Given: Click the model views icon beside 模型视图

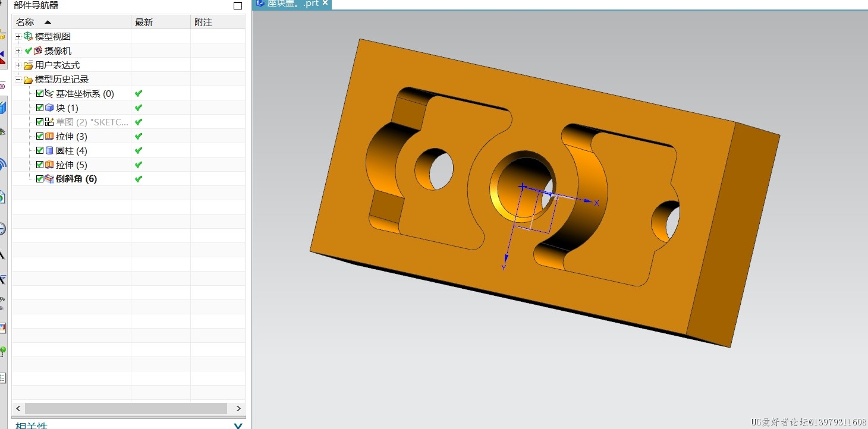Looking at the screenshot, I should (x=28, y=36).
